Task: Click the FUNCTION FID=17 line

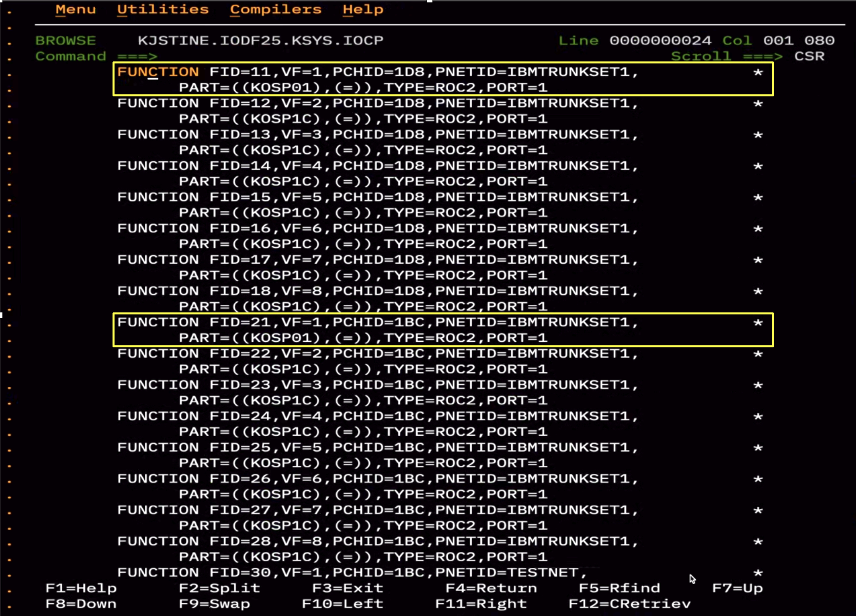Action: (378, 260)
